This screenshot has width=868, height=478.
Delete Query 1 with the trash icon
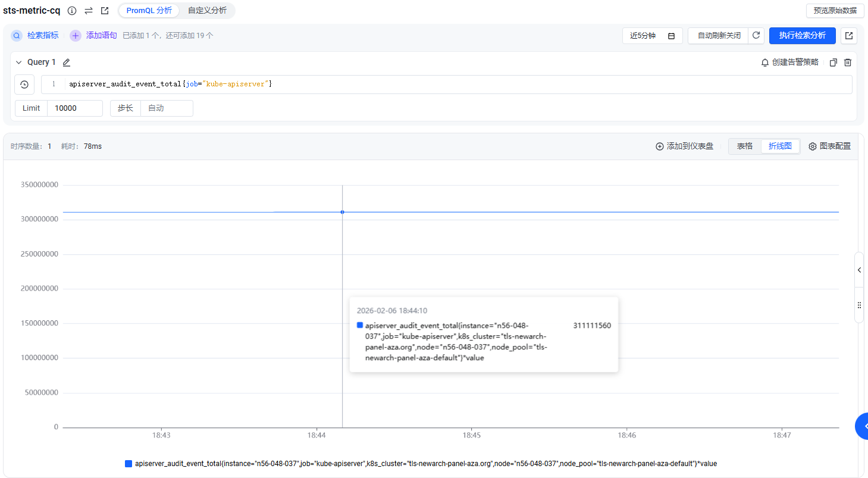click(848, 63)
